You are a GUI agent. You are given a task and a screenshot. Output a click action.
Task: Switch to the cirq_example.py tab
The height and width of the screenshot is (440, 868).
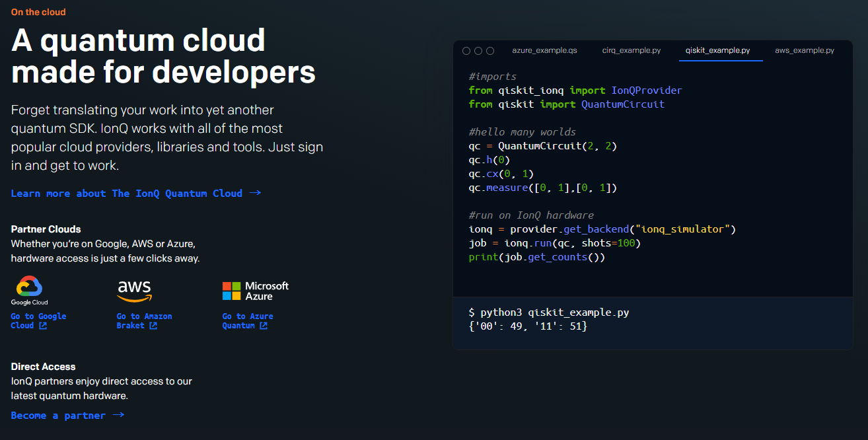(x=632, y=50)
